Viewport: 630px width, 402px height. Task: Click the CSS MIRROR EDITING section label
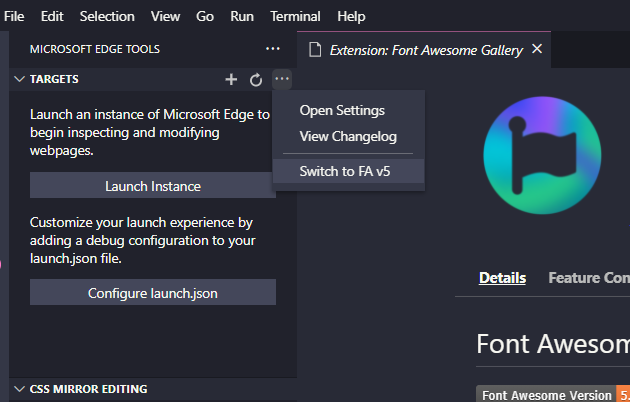point(88,389)
